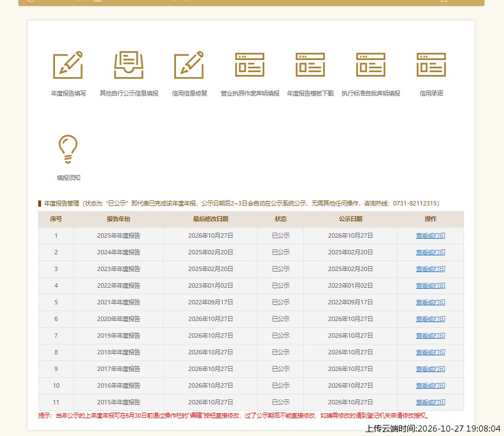Viewport: 504px width, 436px height.
Task: Click 查看或打印 in the 2017年年度报告 row
Action: (430, 369)
